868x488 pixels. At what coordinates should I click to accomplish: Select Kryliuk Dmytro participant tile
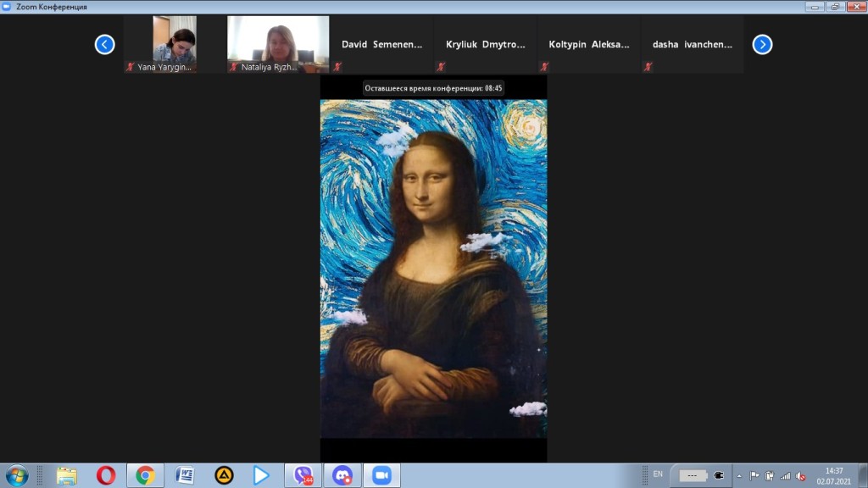tap(486, 44)
